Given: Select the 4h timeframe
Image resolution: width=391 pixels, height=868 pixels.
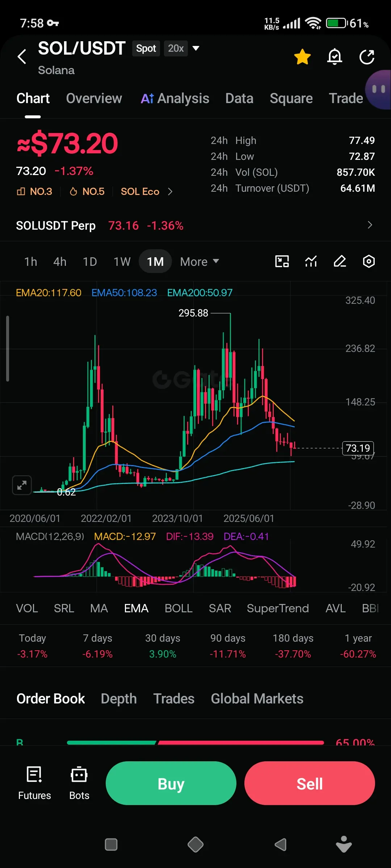Looking at the screenshot, I should pyautogui.click(x=60, y=261).
